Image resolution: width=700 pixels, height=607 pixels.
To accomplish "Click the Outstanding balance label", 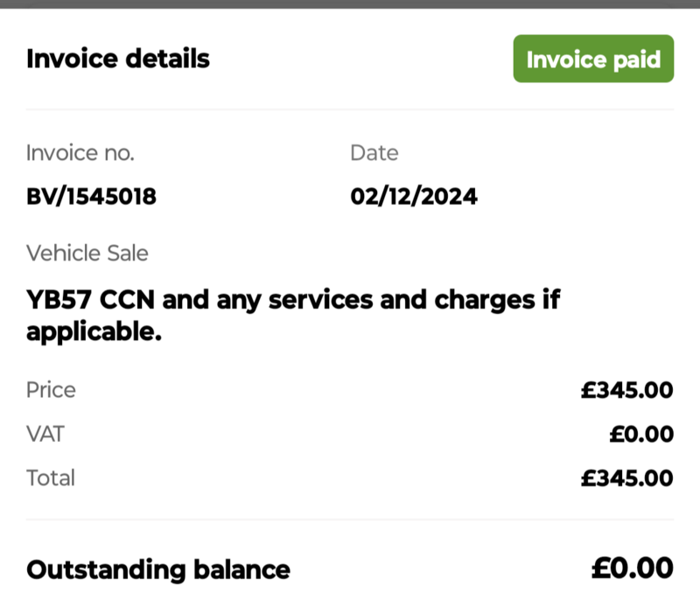I will pyautogui.click(x=158, y=570).
